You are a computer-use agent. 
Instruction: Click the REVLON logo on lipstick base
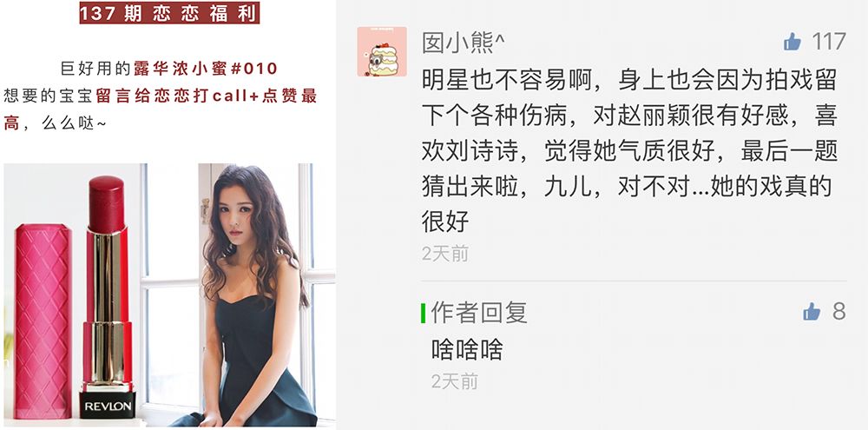(108, 405)
